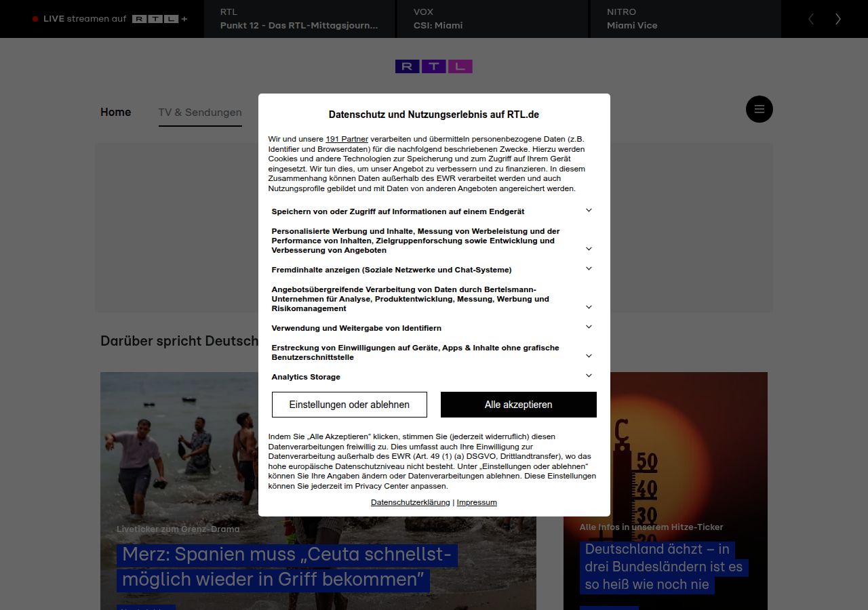Click the RTL+ logo in the live stream bar

(x=159, y=19)
